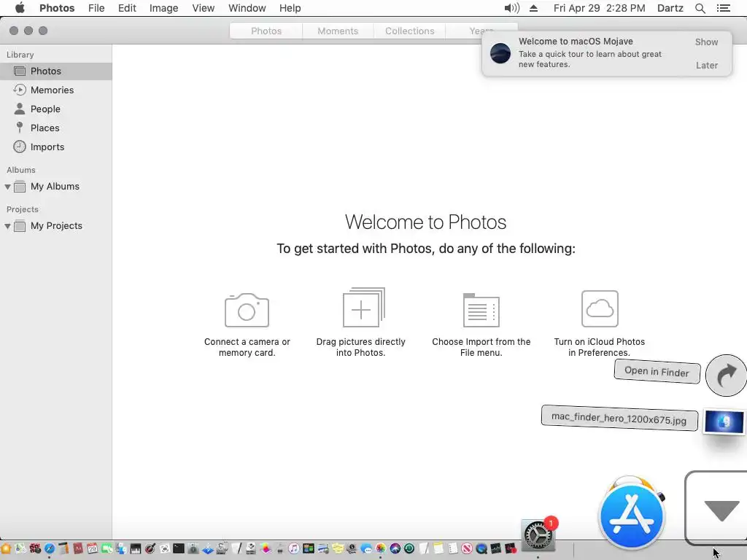This screenshot has height=560, width=747.
Task: Open Safari in the Dock
Action: tap(50, 548)
